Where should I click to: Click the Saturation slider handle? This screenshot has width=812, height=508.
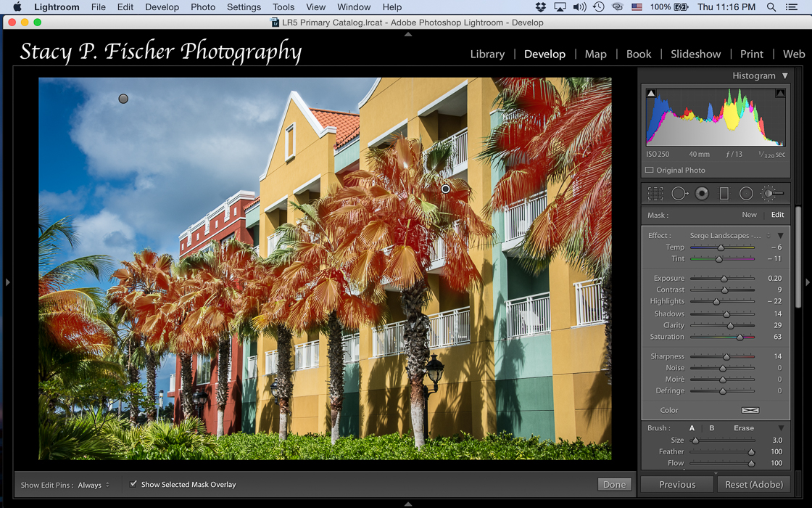point(740,337)
